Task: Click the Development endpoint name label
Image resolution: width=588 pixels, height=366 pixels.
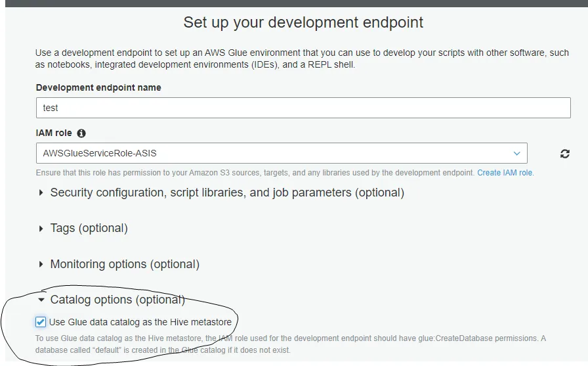Action: click(98, 87)
